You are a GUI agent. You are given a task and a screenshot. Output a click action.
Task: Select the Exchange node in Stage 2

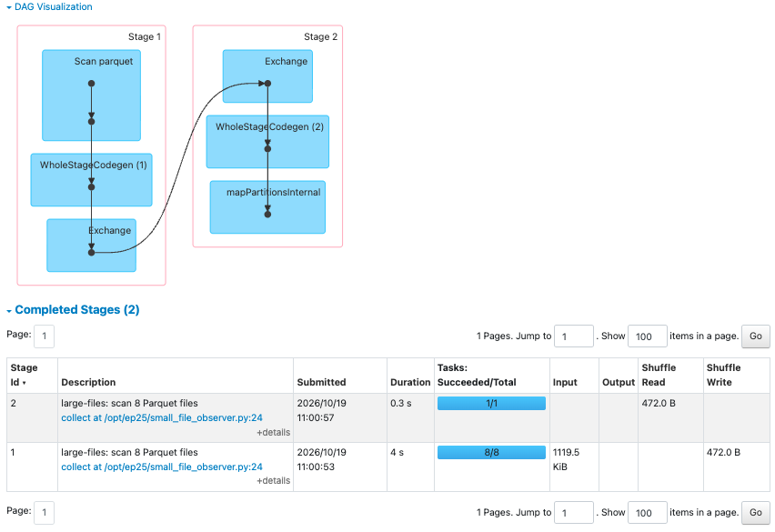coord(267,76)
